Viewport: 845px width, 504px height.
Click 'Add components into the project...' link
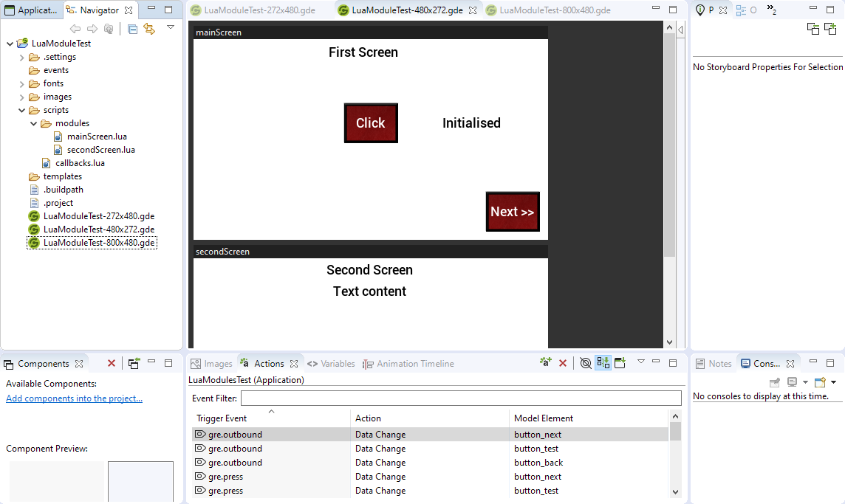coord(74,398)
